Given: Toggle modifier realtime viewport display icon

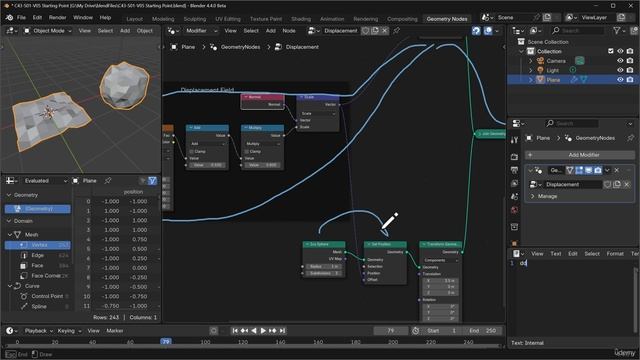Looking at the screenshot, I should 589,170.
